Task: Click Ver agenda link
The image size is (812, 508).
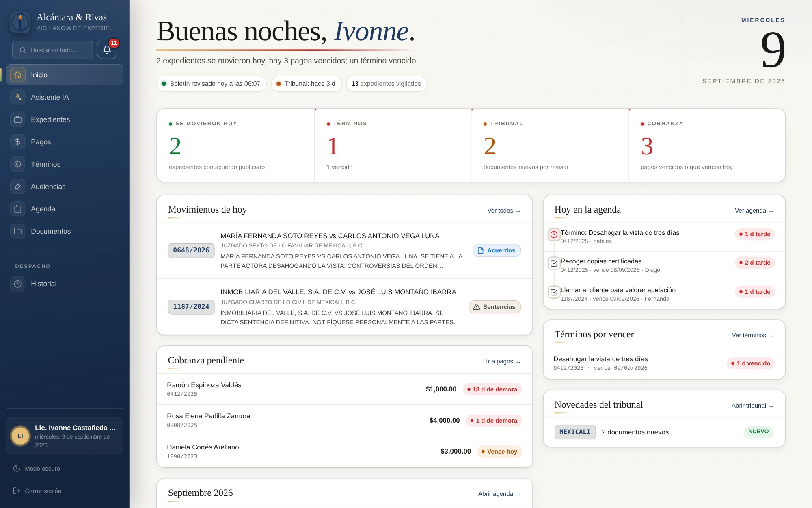Action: (x=754, y=211)
